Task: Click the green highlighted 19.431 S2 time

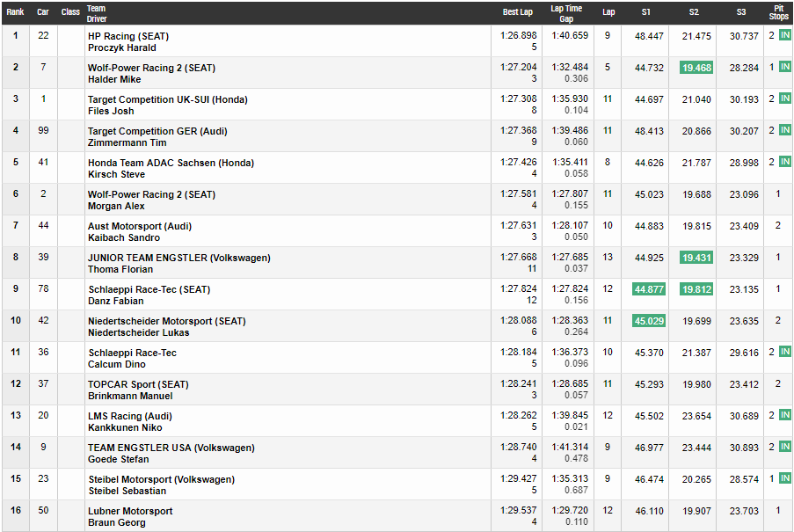Action: (x=696, y=258)
